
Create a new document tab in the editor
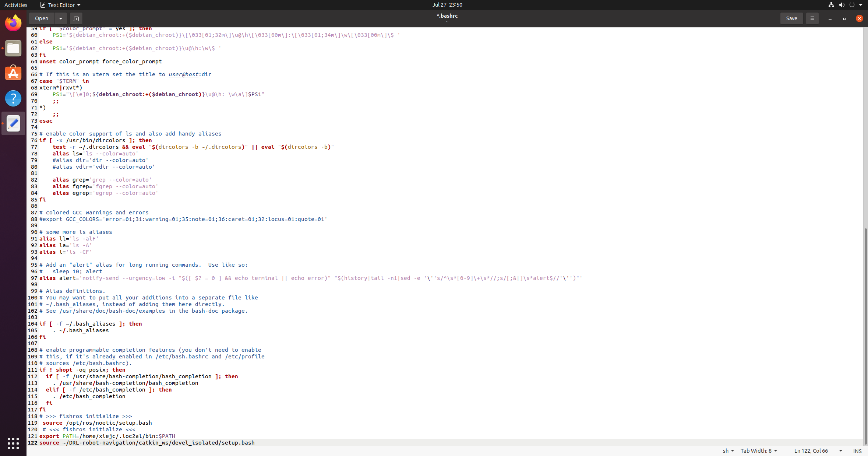(x=76, y=18)
